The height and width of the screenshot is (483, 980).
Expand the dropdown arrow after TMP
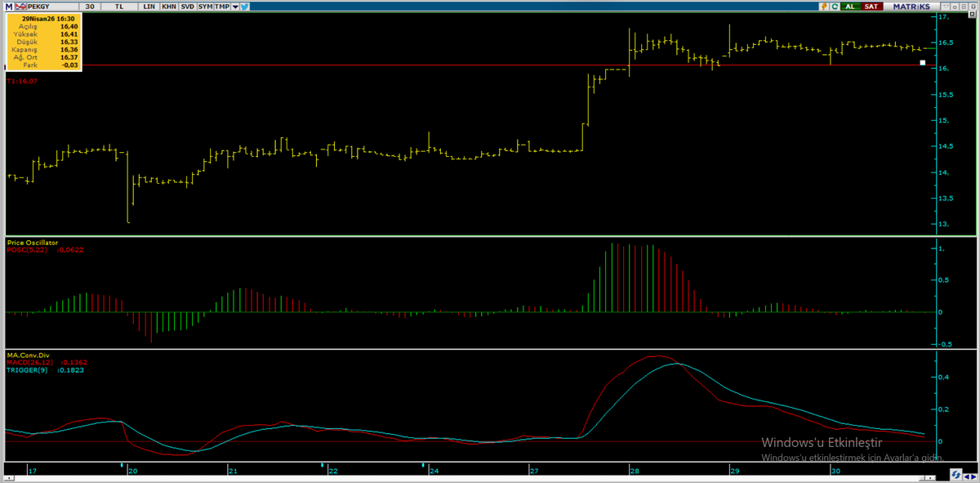tap(235, 7)
